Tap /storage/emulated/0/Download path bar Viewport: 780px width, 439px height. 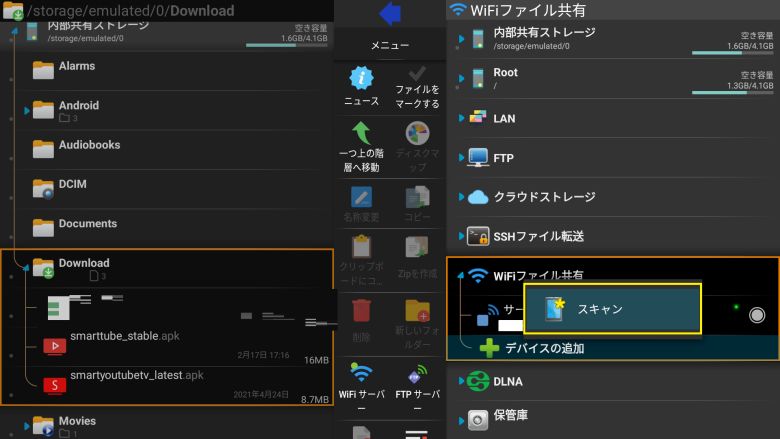(167, 10)
